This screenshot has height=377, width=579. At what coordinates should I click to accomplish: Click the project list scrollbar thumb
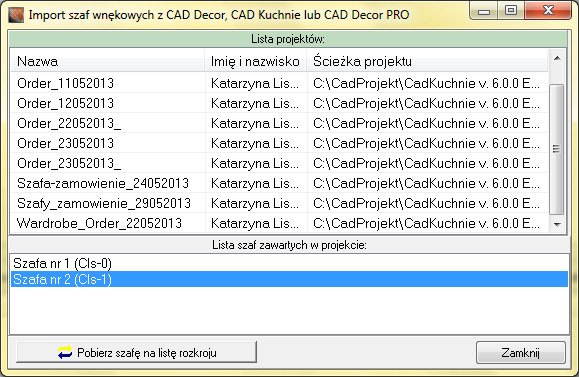point(556,149)
